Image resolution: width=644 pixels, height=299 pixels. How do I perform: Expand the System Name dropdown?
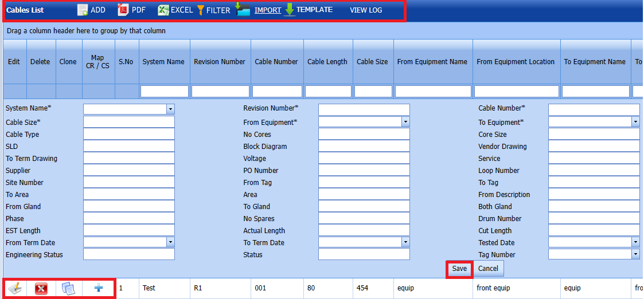tap(170, 109)
